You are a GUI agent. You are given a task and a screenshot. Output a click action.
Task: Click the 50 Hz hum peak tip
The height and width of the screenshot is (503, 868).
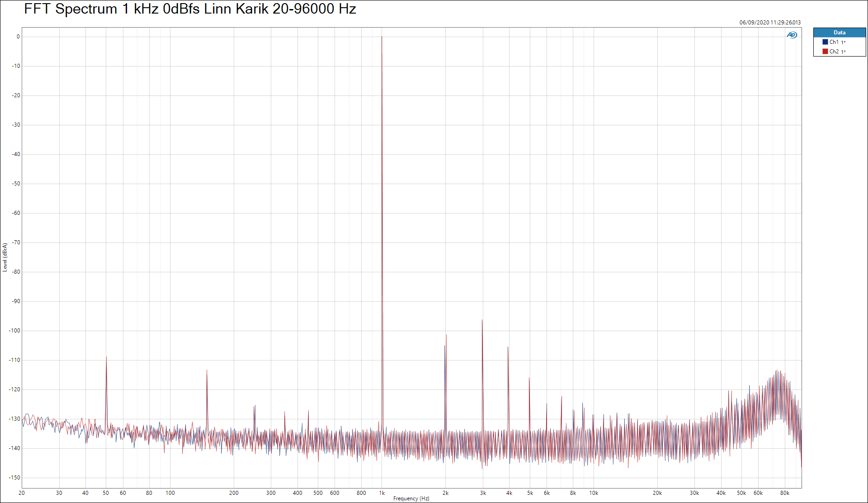[x=106, y=357]
